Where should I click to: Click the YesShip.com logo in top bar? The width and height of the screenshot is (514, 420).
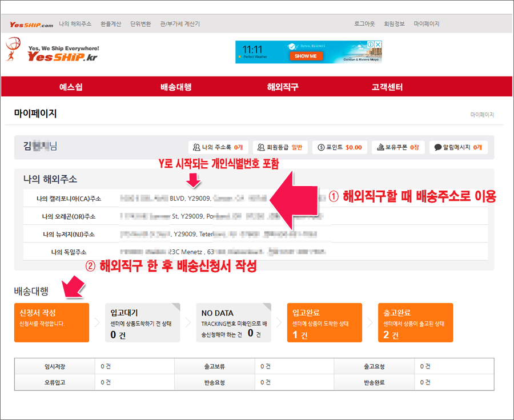coord(31,25)
